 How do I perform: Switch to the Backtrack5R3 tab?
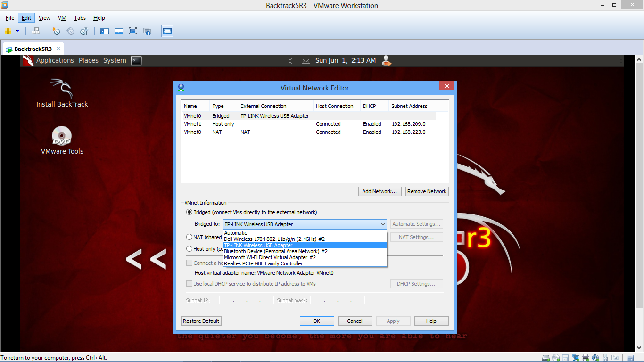tap(33, 49)
